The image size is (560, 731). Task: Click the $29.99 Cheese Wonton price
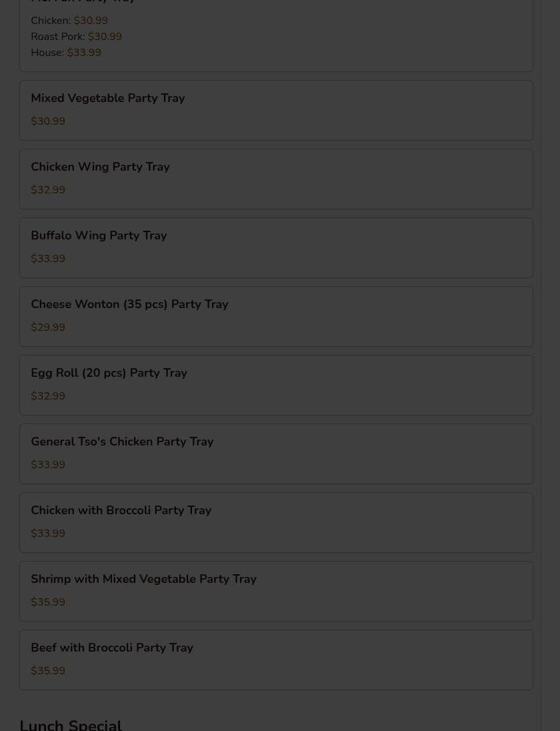tap(48, 327)
